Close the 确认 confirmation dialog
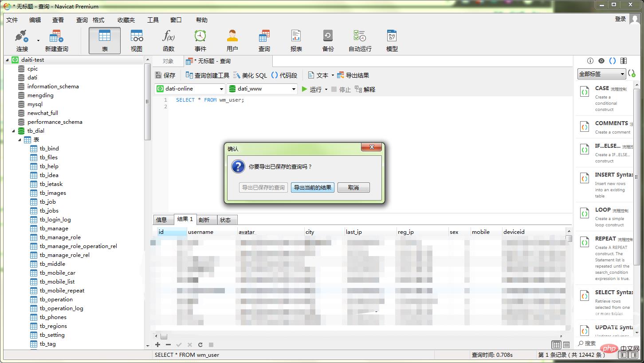Image resolution: width=644 pixels, height=363 pixels. (x=372, y=147)
